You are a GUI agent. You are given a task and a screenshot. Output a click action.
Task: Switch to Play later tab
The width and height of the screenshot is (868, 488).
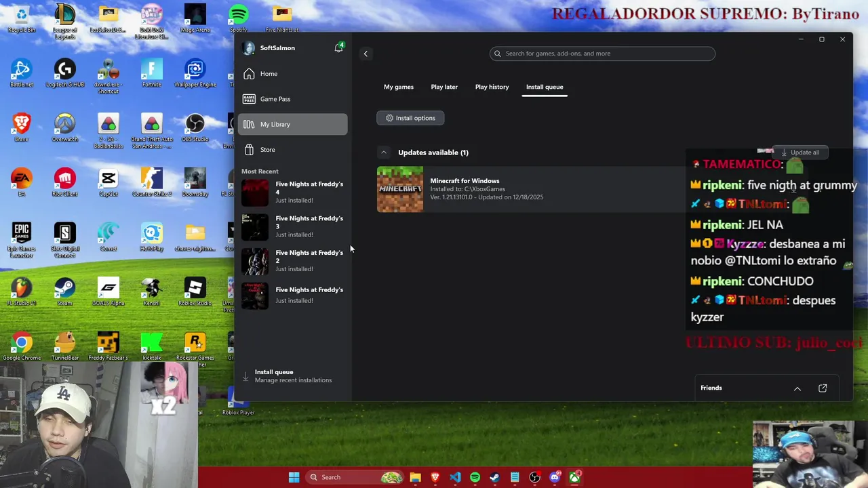click(x=444, y=87)
